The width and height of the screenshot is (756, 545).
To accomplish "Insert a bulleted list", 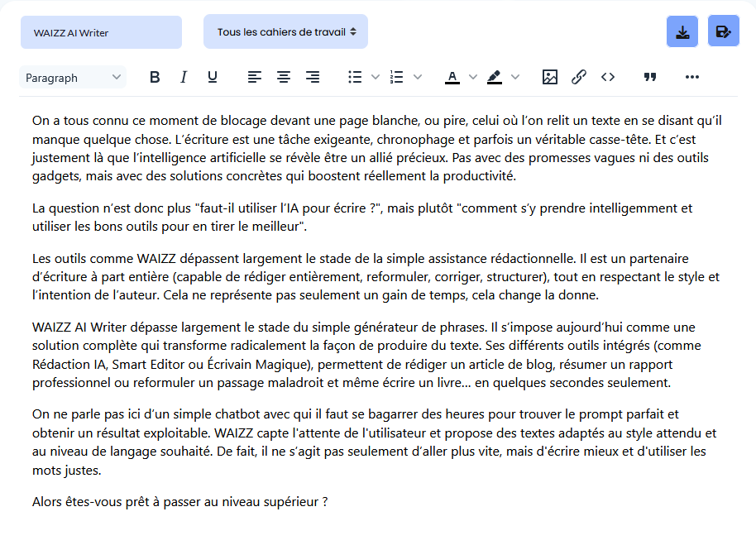I will point(356,77).
